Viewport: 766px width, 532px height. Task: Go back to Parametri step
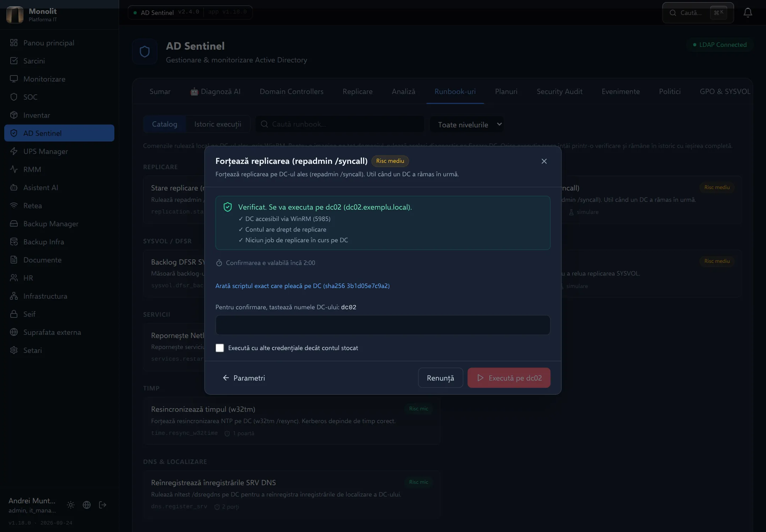click(244, 378)
